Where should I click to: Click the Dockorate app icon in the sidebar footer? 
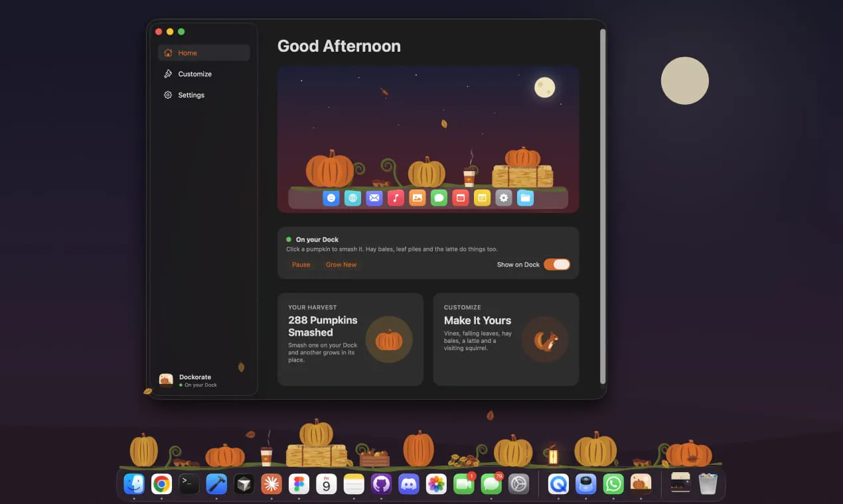[166, 380]
